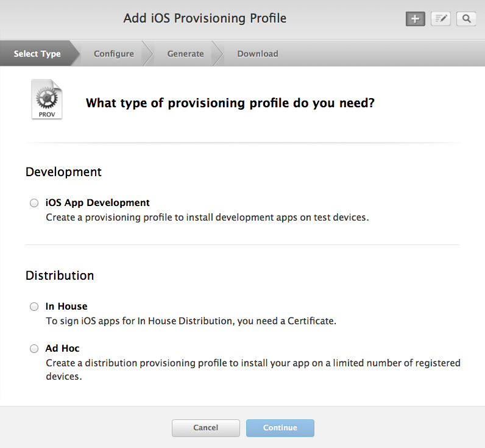This screenshot has height=448, width=485.
Task: Click the Development section heading
Action: pos(64,172)
